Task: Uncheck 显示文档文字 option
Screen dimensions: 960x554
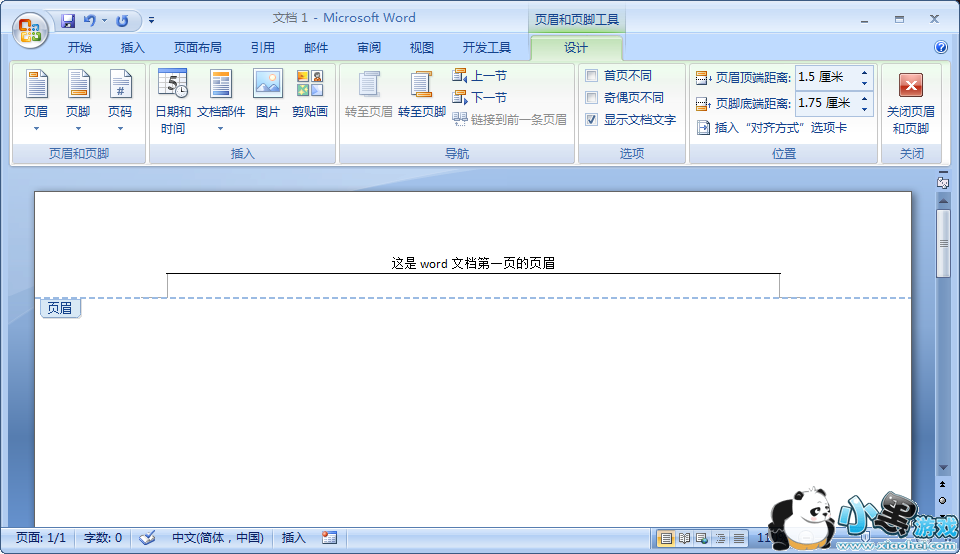Action: 591,119
